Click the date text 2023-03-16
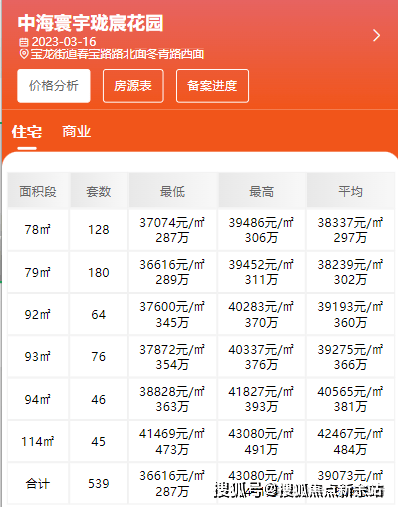The image size is (398, 507). pos(64,42)
